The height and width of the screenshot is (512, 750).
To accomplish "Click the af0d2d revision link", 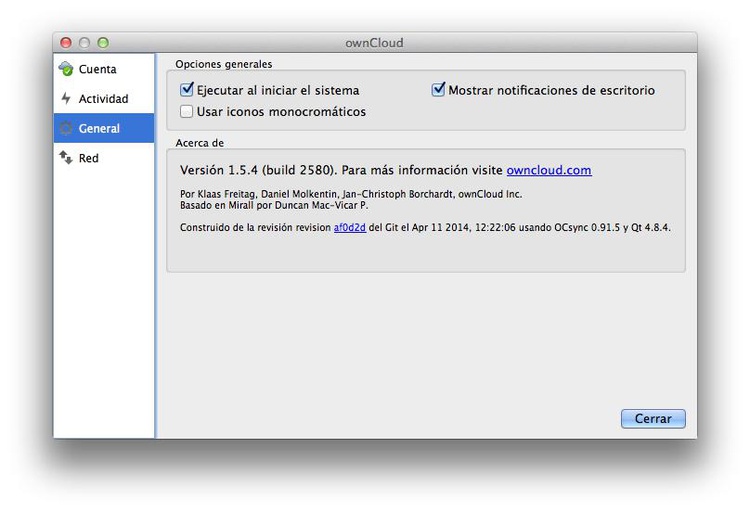I will click(349, 227).
